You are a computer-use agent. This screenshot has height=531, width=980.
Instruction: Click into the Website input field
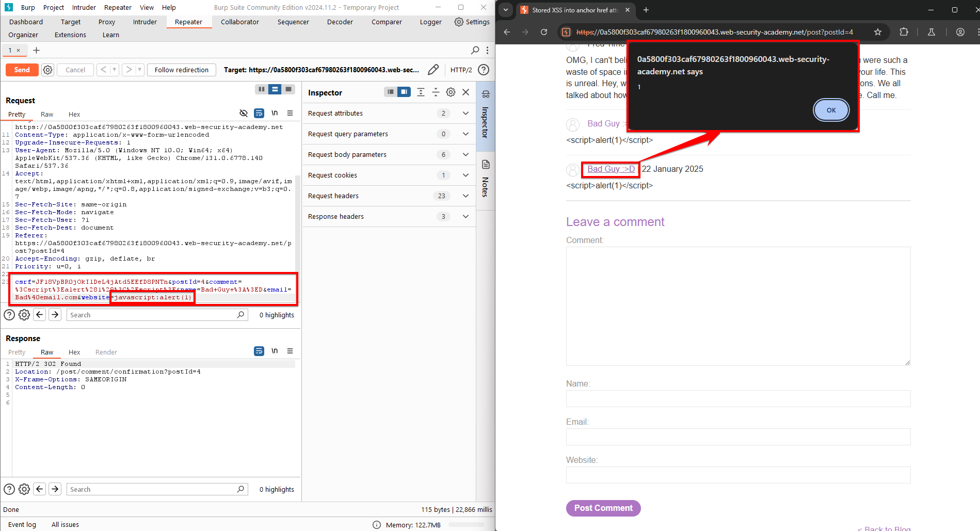click(x=738, y=475)
